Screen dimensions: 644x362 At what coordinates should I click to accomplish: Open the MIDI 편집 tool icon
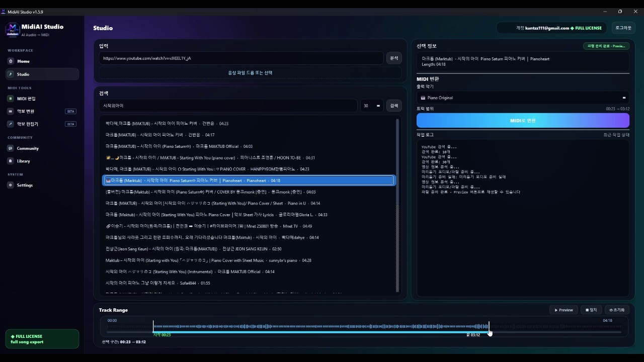pos(11,99)
